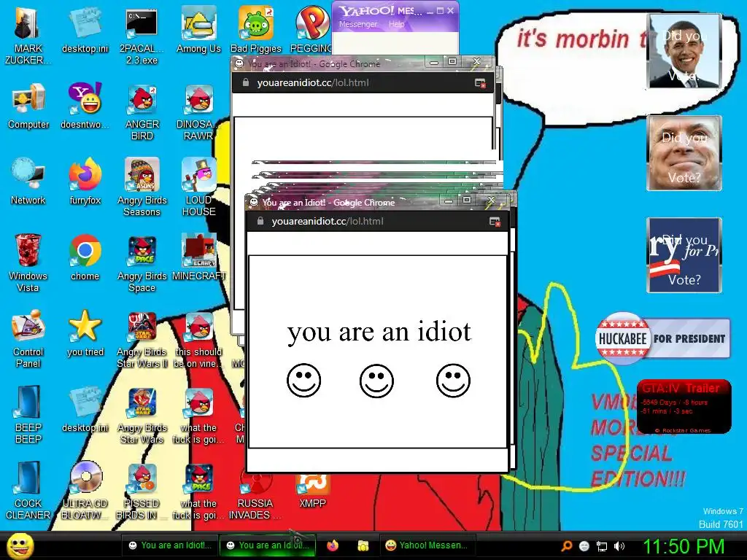Click popup-blocked icon in back Chrome window
747x560 pixels.
click(x=480, y=83)
